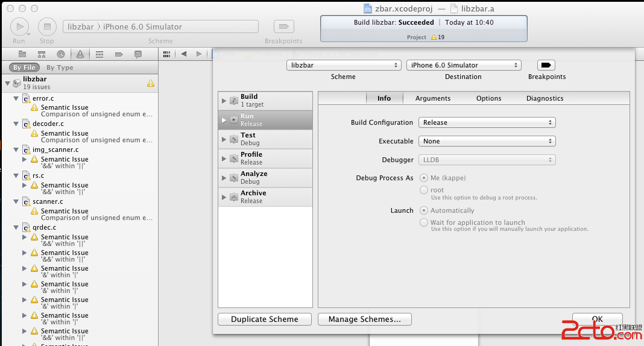Viewport: 644px width, 346px height.
Task: Select Wait for application to launch radio
Action: click(423, 222)
